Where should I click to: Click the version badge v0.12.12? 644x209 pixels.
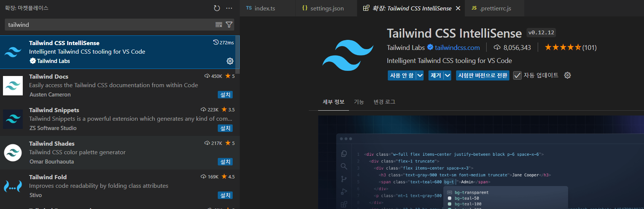point(541,32)
